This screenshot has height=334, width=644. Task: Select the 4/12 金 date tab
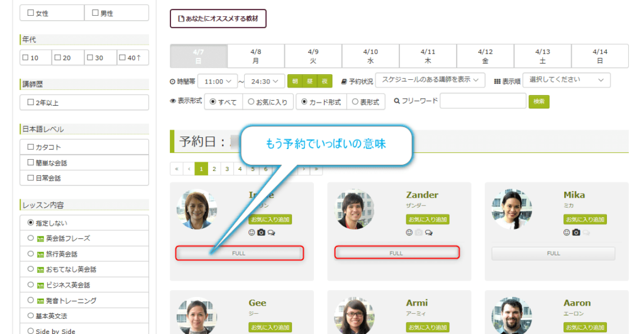pyautogui.click(x=485, y=56)
